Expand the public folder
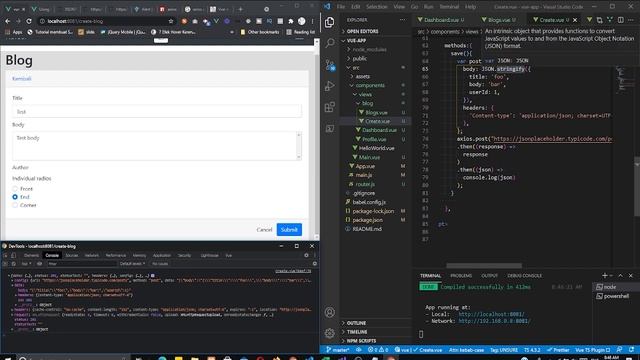The image size is (640, 360). (x=376, y=58)
